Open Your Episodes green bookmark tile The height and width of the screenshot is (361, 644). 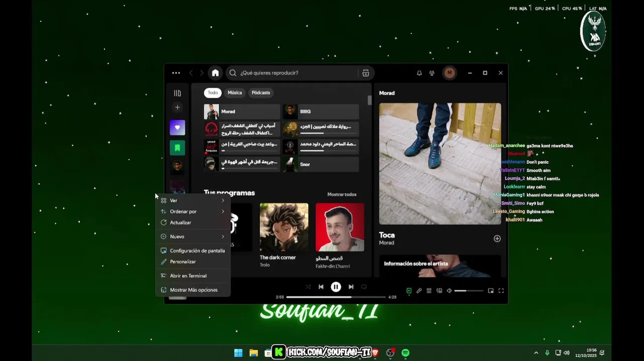pyautogui.click(x=177, y=148)
